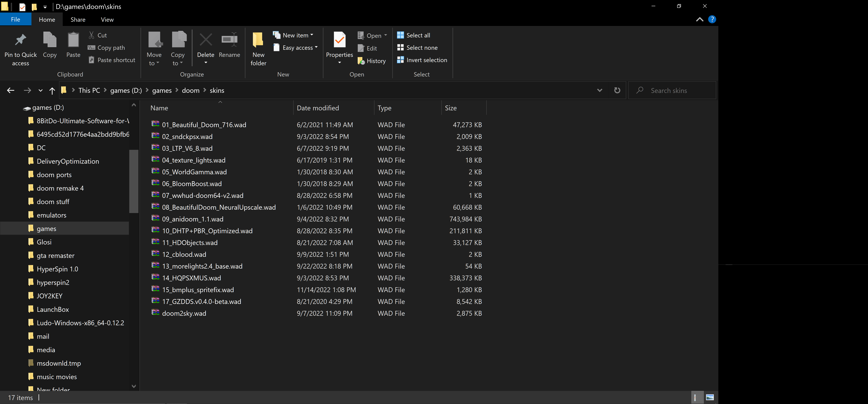Click navigation pane scroll up arrow

(x=134, y=105)
